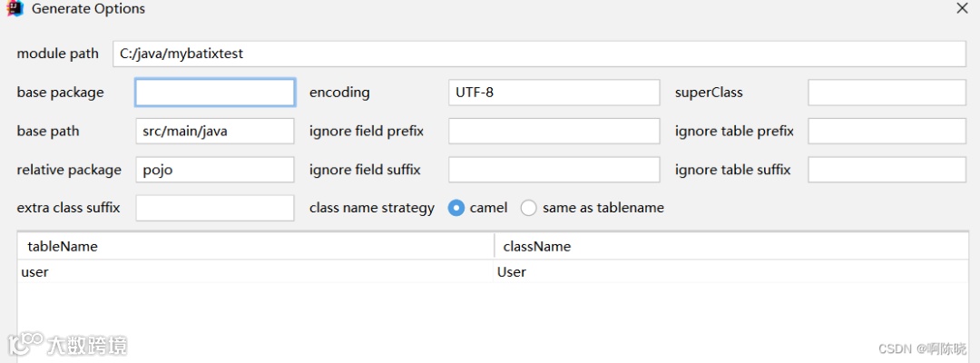980x363 pixels.
Task: Click the ignore table prefix input
Action: pos(887,131)
